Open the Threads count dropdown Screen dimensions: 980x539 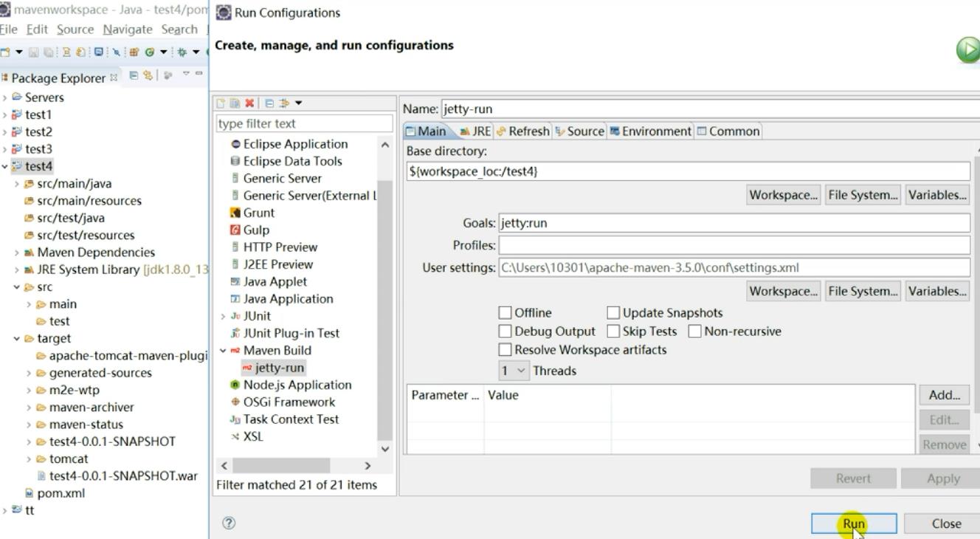(x=514, y=371)
